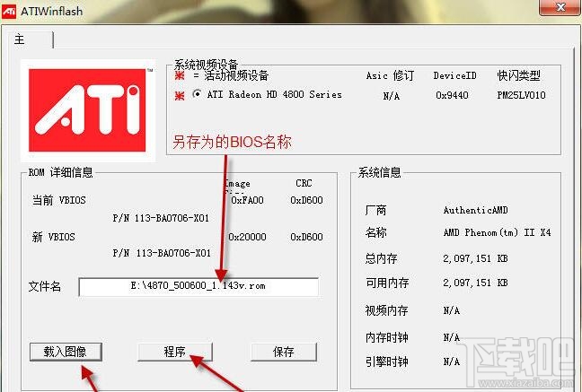Click the 当前 VBIOS label
Screen dimensions: 582x392
click(x=59, y=200)
